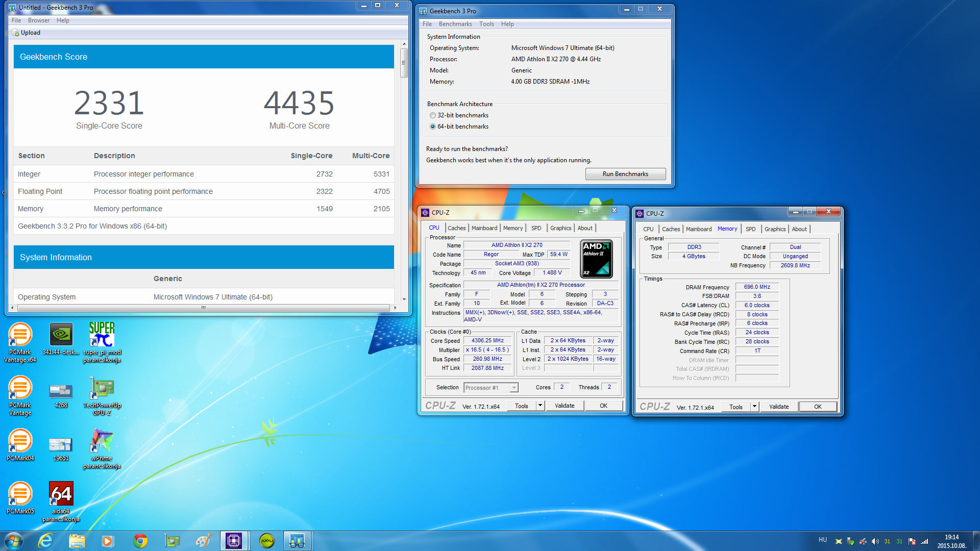Switch to SPD tab in right CPU-Z

click(750, 229)
